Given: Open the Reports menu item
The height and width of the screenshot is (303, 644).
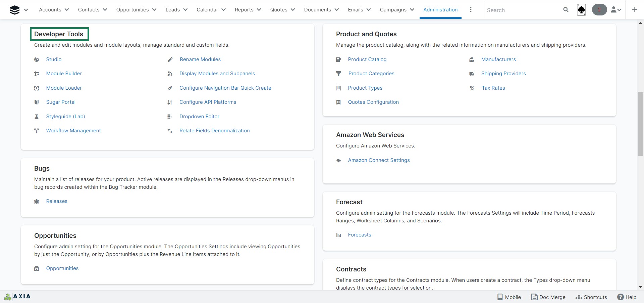Looking at the screenshot, I should (244, 10).
